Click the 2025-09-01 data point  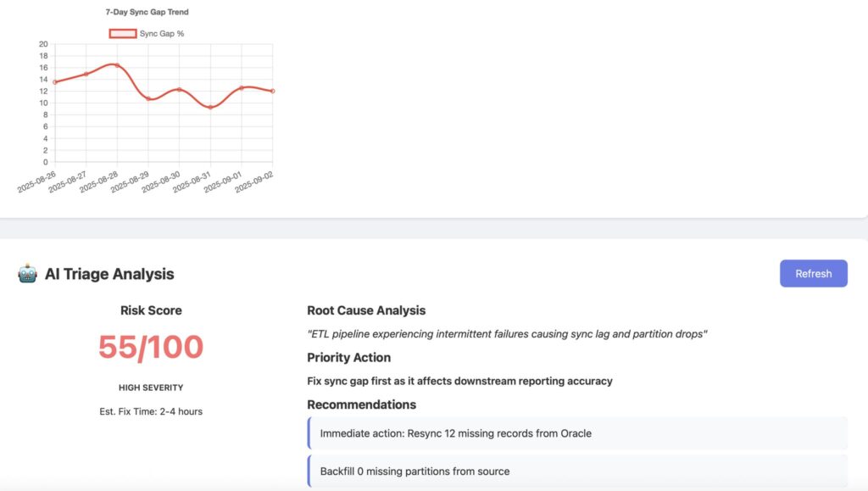click(242, 87)
